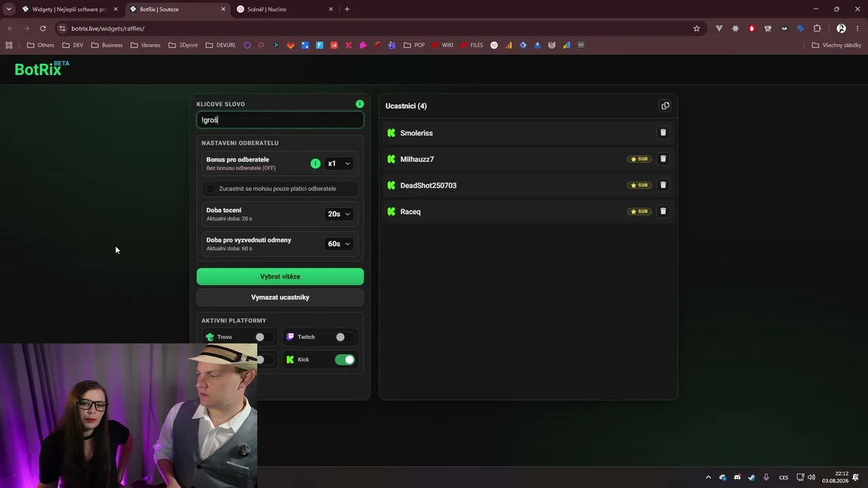
Task: Click the info icon next to Bonus pro odberatele
Action: click(x=315, y=163)
